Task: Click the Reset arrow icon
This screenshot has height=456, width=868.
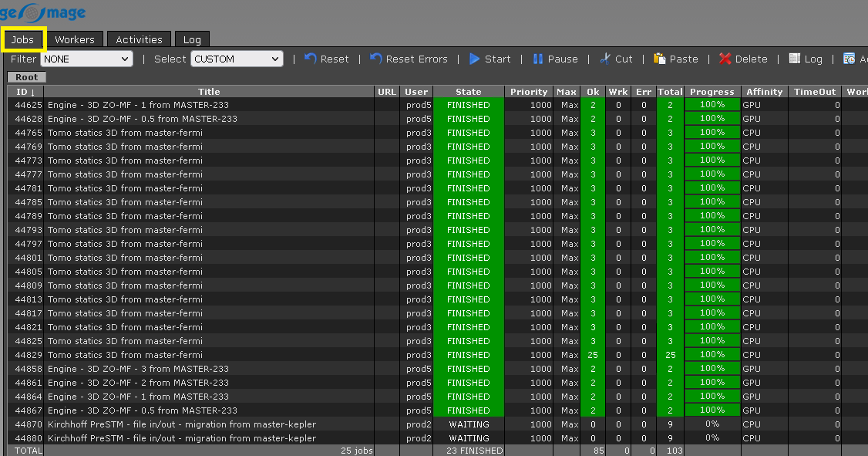Action: [311, 59]
